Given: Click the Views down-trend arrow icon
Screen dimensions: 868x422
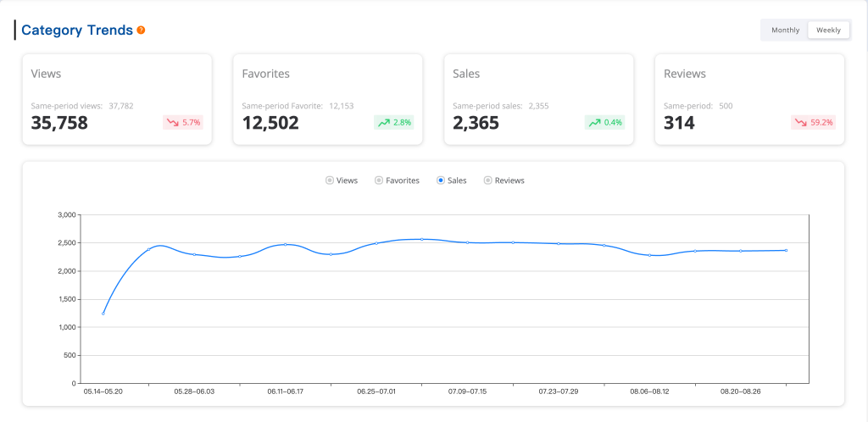Looking at the screenshot, I should pyautogui.click(x=173, y=123).
